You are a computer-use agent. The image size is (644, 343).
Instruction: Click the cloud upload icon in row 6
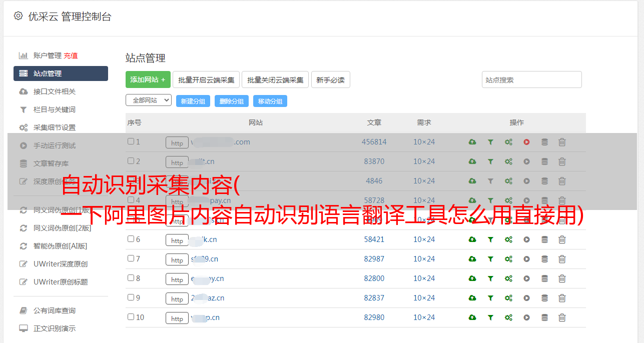(x=472, y=239)
